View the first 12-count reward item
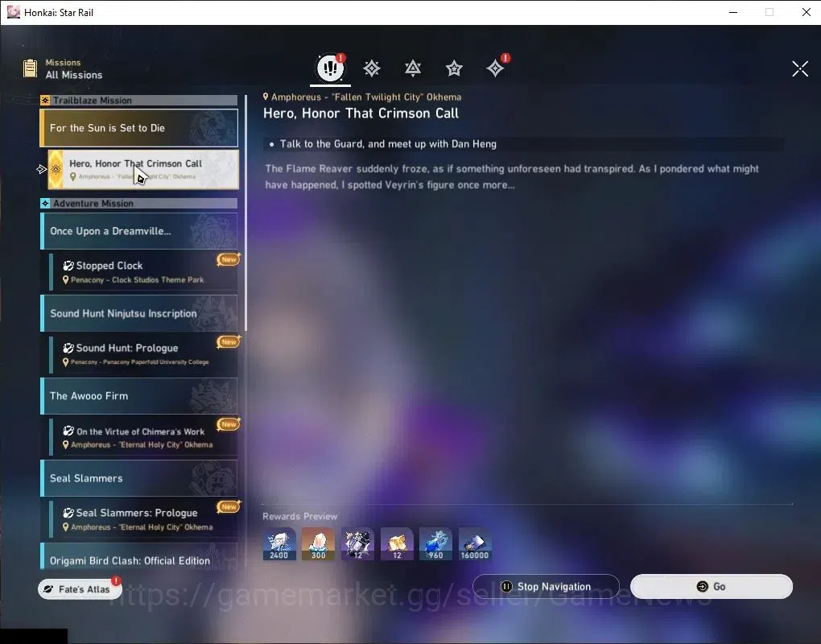821x644 pixels. 357,543
